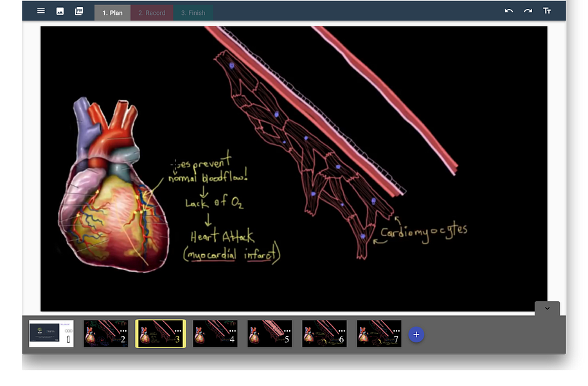Collapse the slide thumbnail strip
The height and width of the screenshot is (386, 588).
[547, 308]
